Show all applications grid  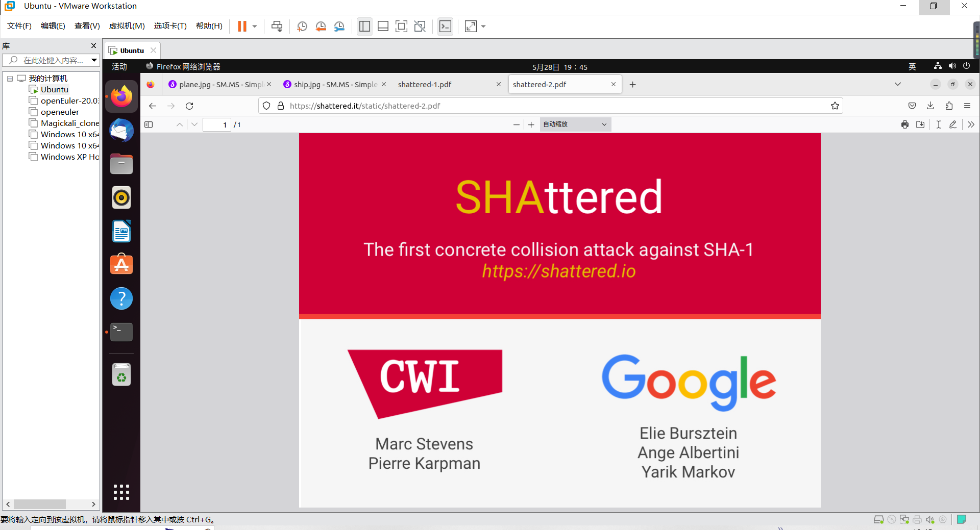[121, 492]
